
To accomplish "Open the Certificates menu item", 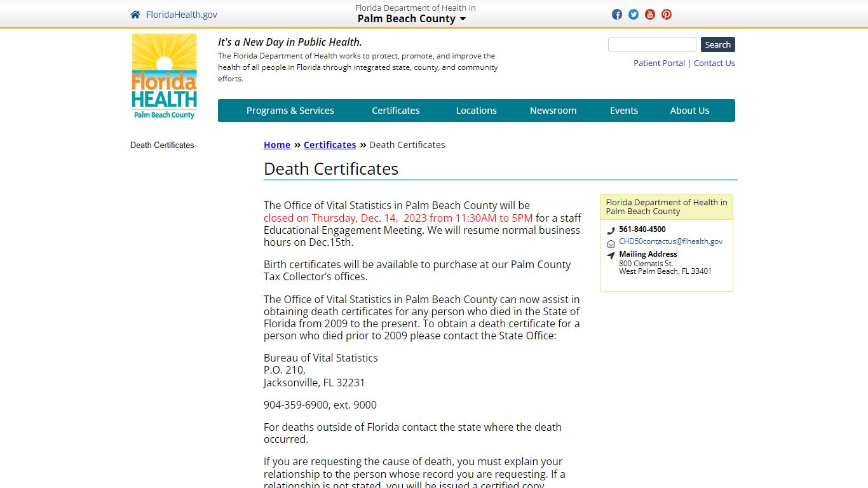I will click(396, 111).
